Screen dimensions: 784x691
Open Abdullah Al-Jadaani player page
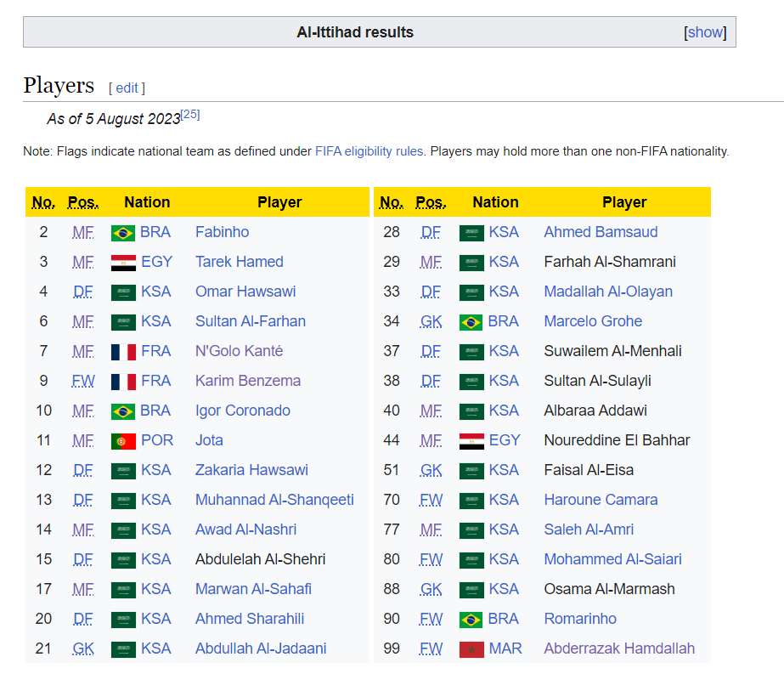click(x=261, y=649)
